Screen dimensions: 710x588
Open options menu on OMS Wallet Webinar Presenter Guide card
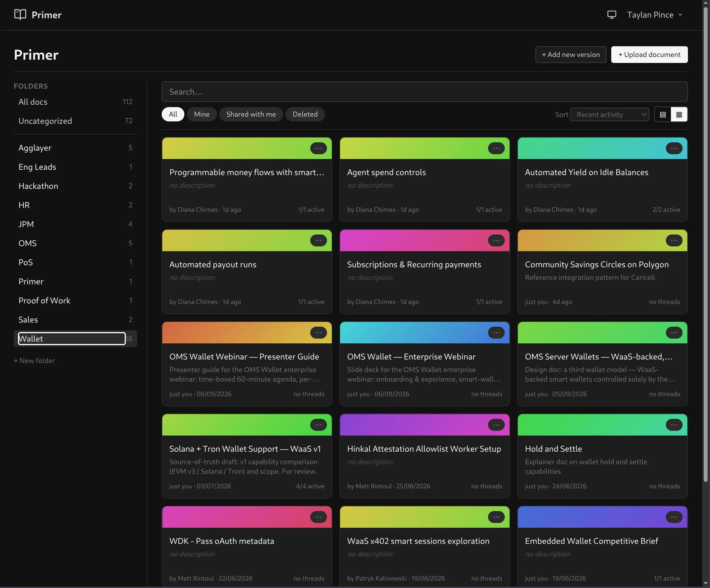[x=318, y=333]
